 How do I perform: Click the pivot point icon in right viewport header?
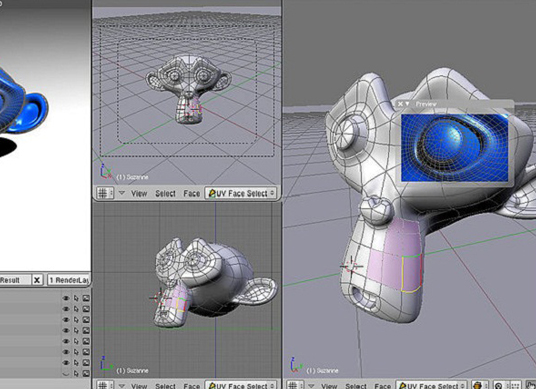pos(499,386)
